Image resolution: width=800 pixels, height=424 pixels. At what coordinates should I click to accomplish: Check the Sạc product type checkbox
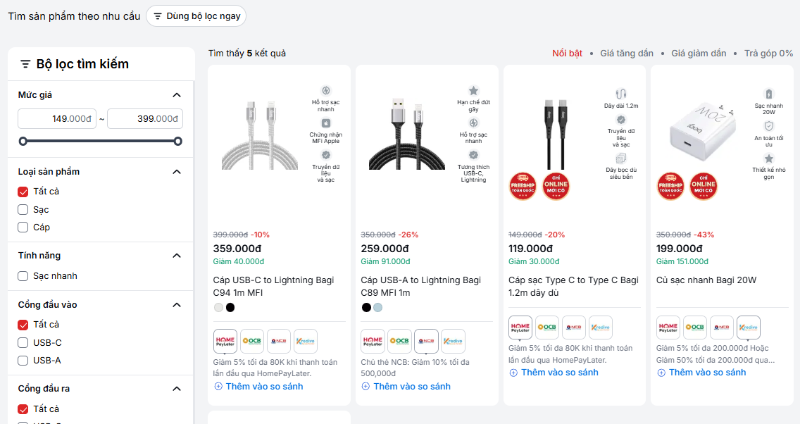coord(24,209)
